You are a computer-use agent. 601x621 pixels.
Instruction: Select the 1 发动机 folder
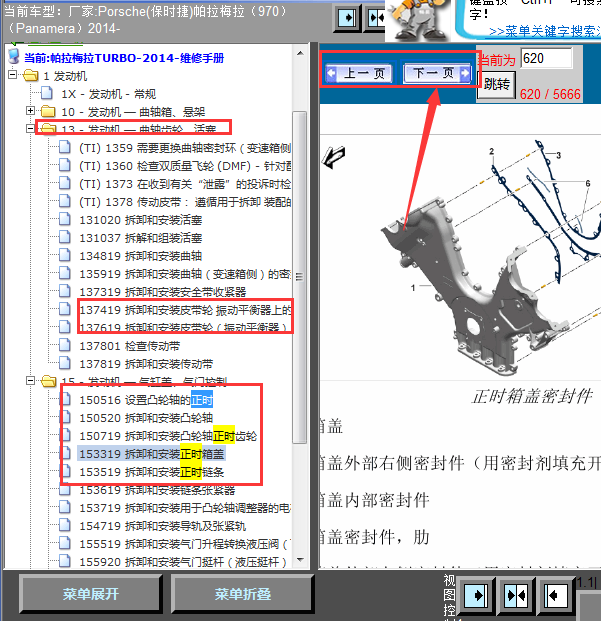pyautogui.click(x=65, y=76)
